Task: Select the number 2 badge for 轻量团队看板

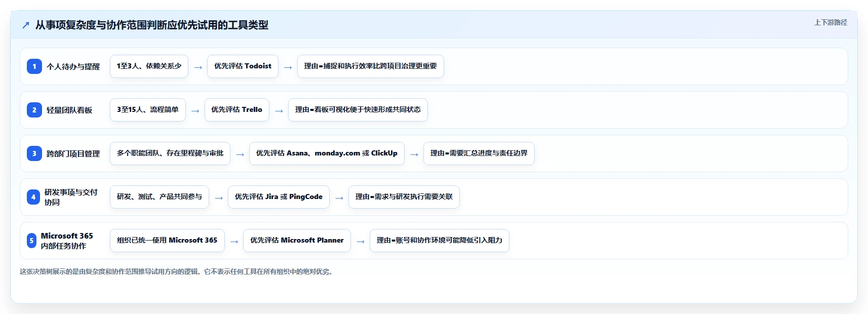Action: click(x=34, y=110)
